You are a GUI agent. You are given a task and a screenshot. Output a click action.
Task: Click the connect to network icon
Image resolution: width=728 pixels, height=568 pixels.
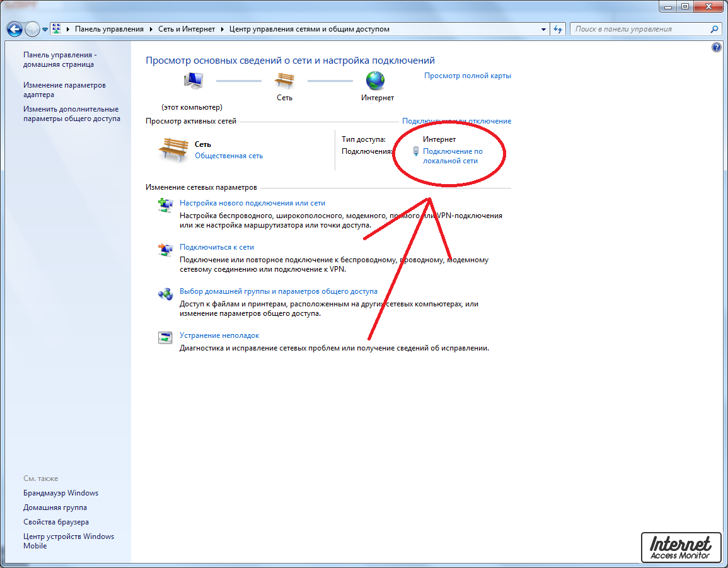pyautogui.click(x=165, y=250)
